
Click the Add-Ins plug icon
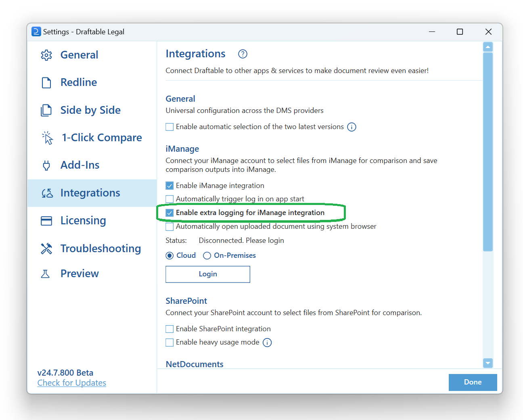(46, 165)
